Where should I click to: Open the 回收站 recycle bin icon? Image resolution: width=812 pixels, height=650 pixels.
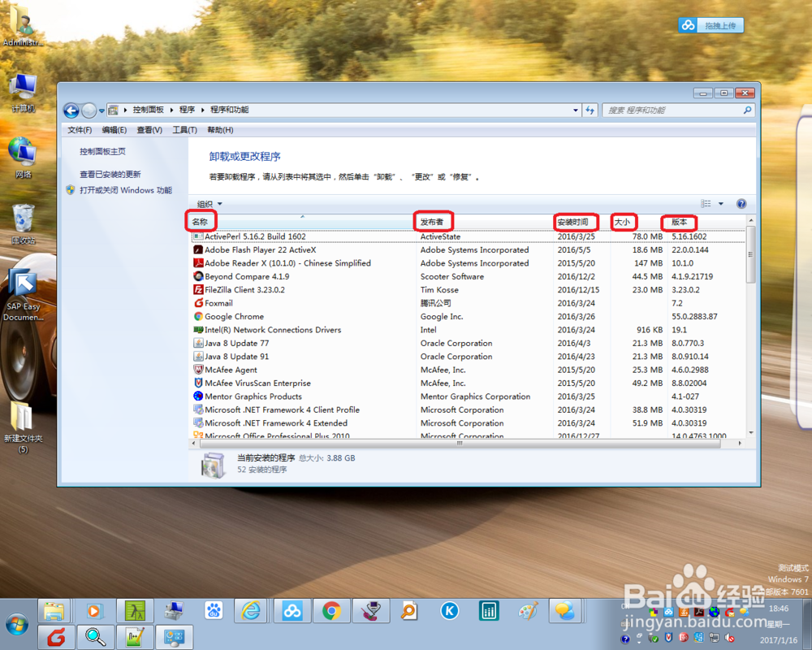click(23, 223)
